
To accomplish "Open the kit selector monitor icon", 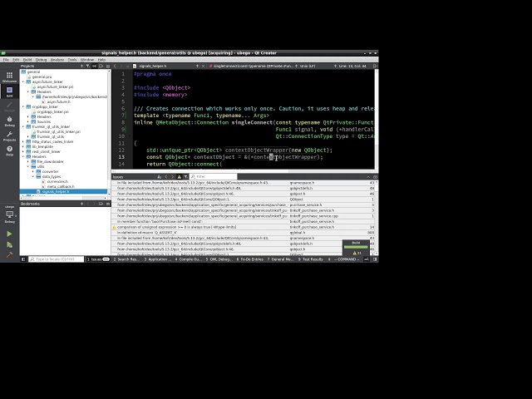I will 9,214.
